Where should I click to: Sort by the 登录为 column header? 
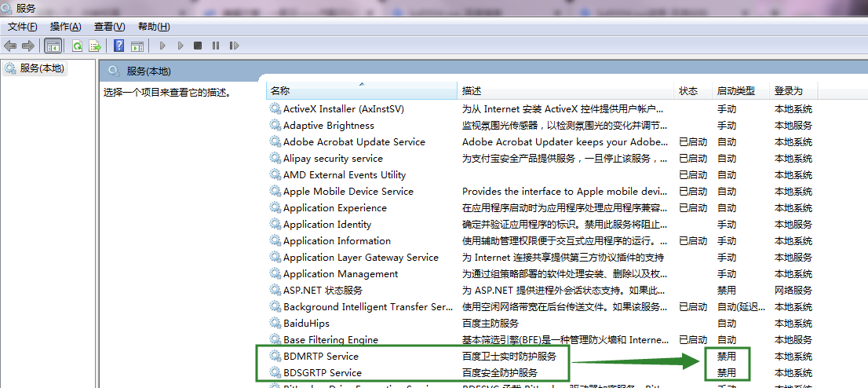point(793,90)
